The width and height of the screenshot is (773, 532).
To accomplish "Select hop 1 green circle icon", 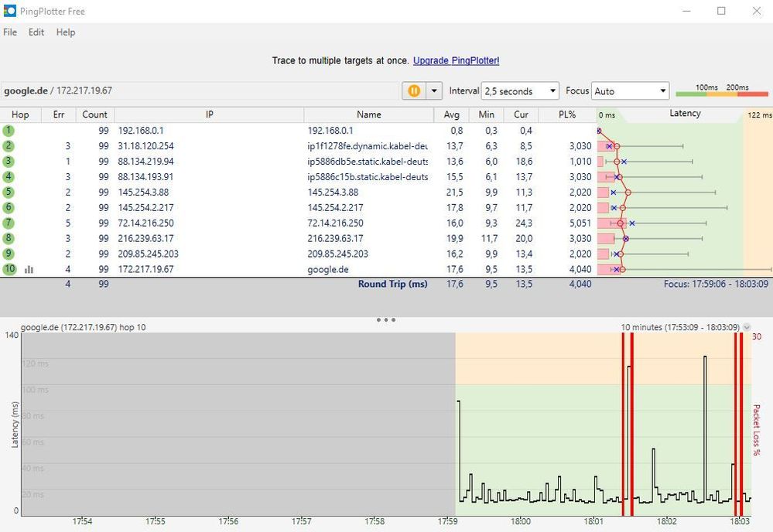I will pos(9,131).
